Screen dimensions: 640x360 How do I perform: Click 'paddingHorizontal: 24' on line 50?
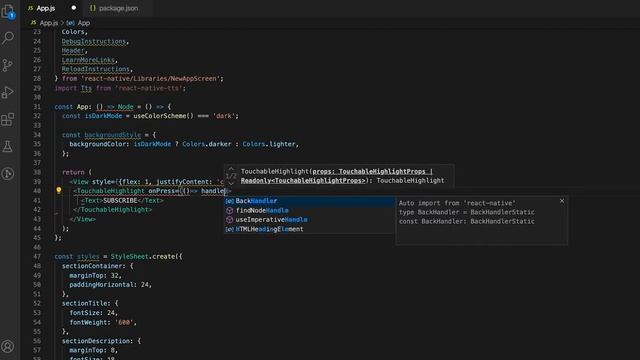click(109, 284)
